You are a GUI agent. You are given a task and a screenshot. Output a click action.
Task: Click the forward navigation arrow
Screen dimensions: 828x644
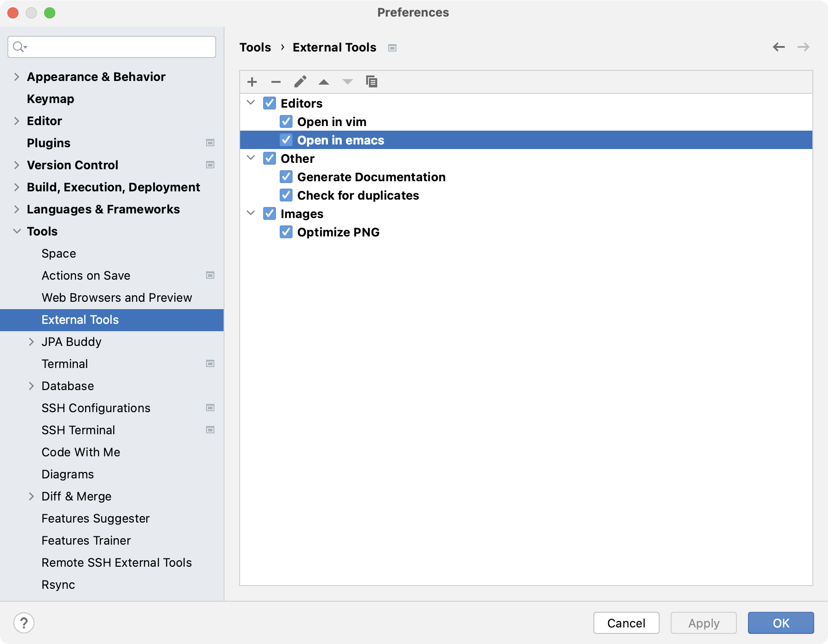(x=803, y=47)
